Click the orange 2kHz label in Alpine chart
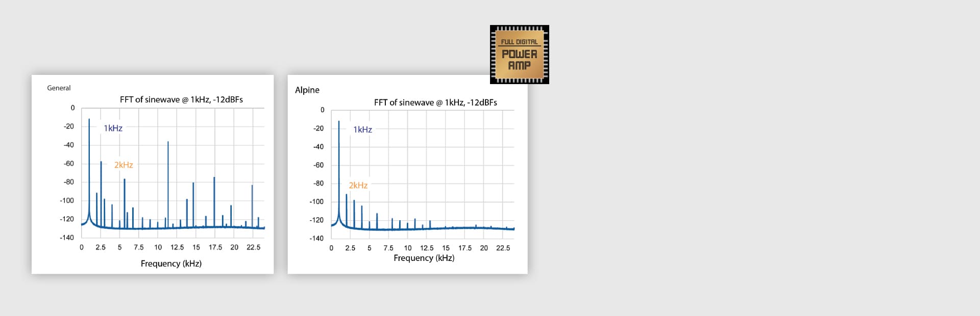The width and height of the screenshot is (980, 316). [358, 185]
